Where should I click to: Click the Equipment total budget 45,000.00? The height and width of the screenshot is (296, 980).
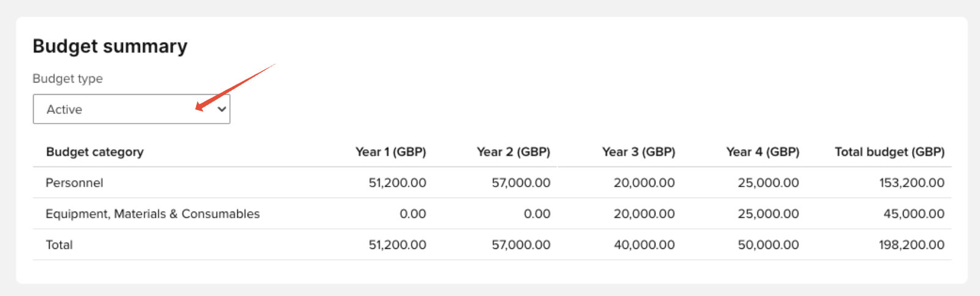(913, 214)
